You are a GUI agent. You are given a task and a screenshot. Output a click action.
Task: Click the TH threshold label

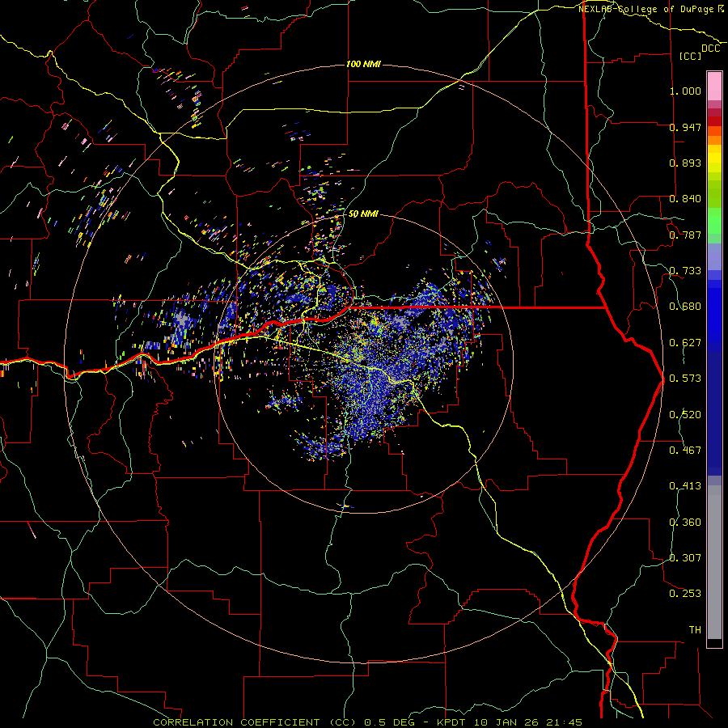(x=695, y=630)
